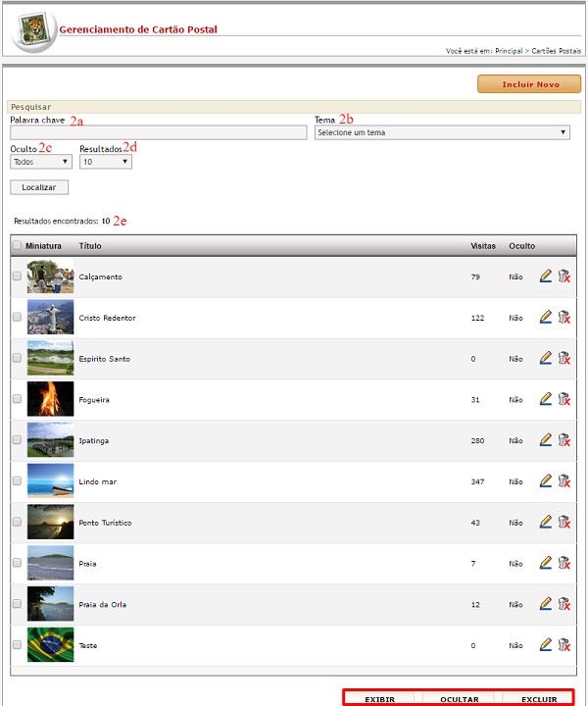Viewport: 588px width, 706px height.
Task: Delete Espirito Santo using trash icon
Action: pos(564,358)
